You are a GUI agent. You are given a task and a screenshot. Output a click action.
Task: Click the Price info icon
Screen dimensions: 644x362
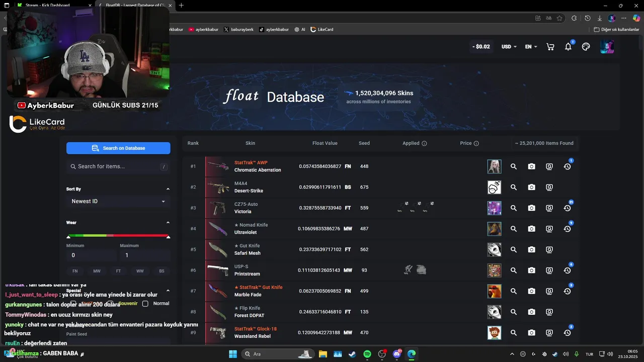coord(476,143)
